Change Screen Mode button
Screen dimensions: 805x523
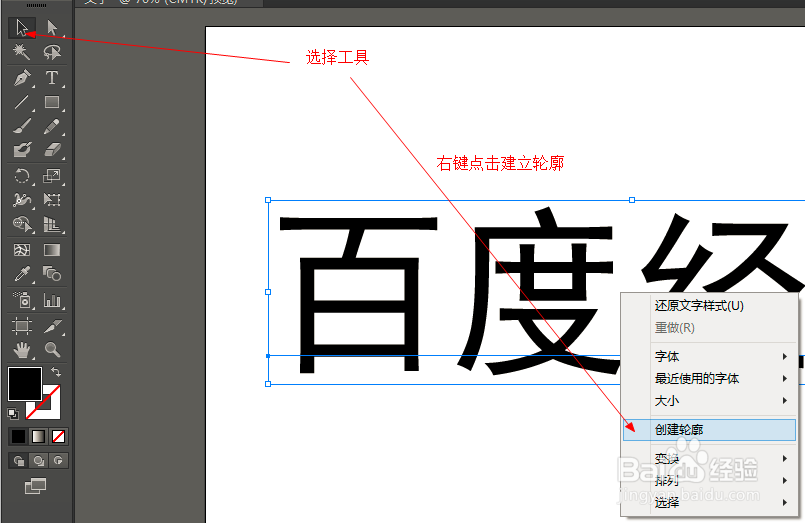coord(35,486)
